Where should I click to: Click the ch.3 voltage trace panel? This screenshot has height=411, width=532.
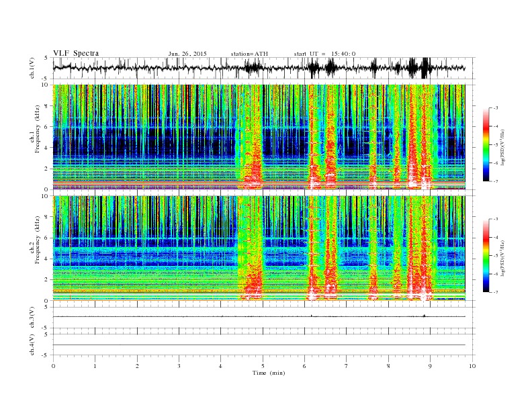point(263,318)
